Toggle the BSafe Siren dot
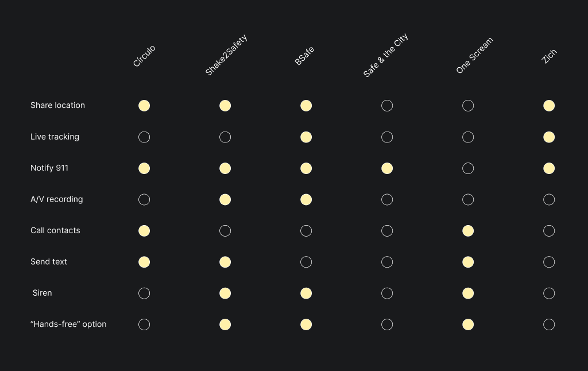This screenshot has height=371, width=588. (x=306, y=293)
